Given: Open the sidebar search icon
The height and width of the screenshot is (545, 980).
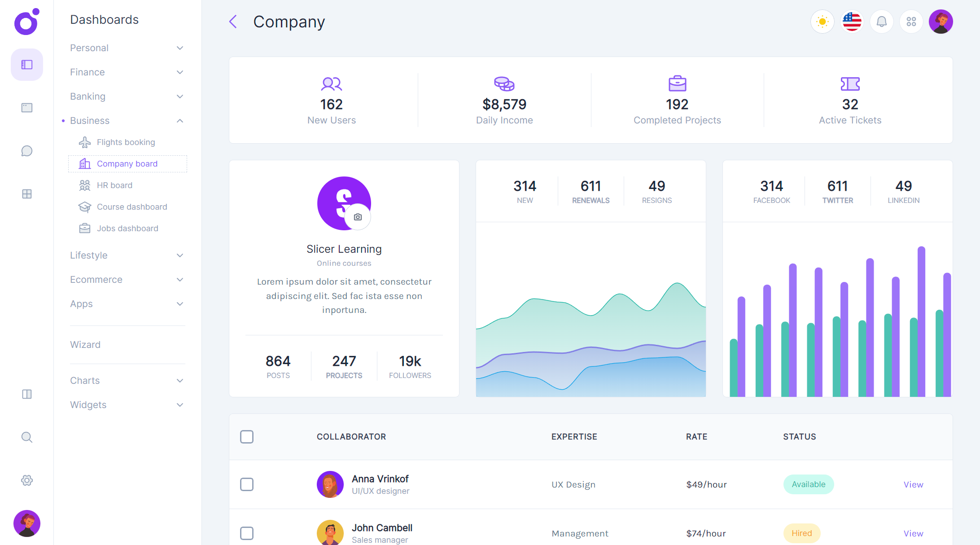Looking at the screenshot, I should 26,437.
